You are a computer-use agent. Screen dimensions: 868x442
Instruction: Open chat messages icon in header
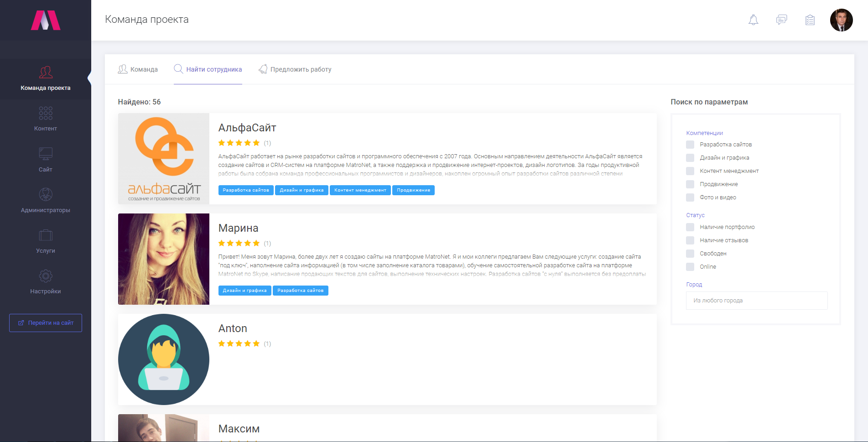coord(782,20)
